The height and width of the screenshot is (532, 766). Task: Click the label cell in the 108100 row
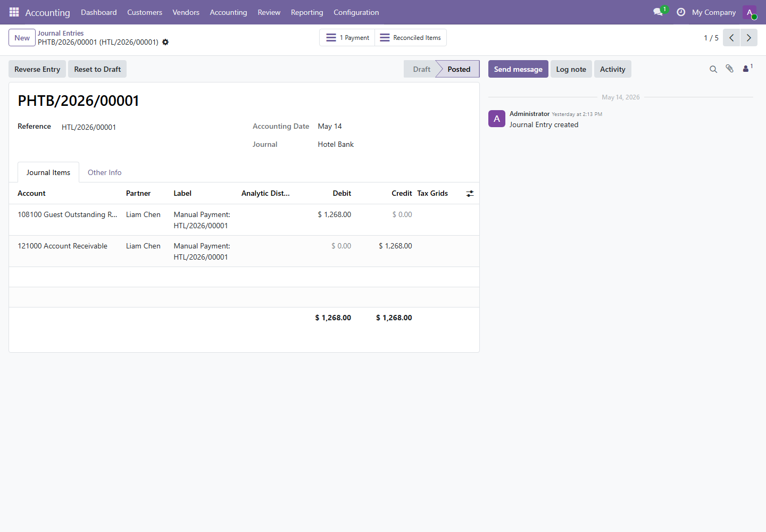(202, 220)
